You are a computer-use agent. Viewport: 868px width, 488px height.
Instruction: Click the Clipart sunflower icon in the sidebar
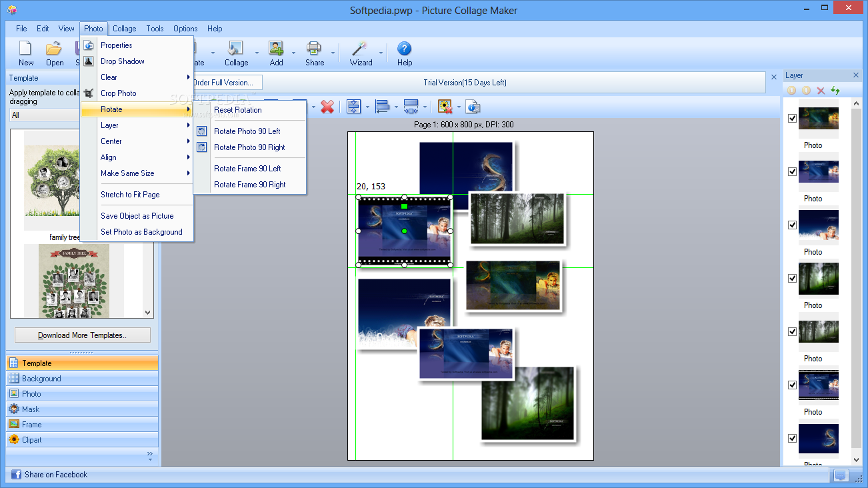click(x=14, y=440)
